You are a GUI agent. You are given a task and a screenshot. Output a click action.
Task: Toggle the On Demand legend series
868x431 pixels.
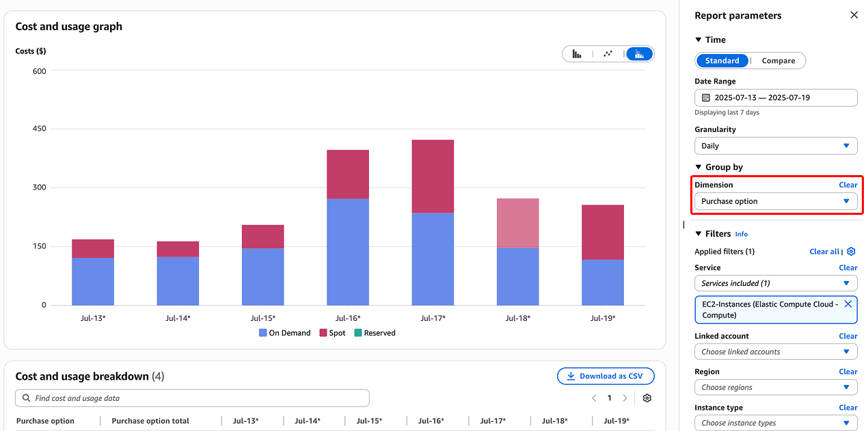tap(284, 333)
